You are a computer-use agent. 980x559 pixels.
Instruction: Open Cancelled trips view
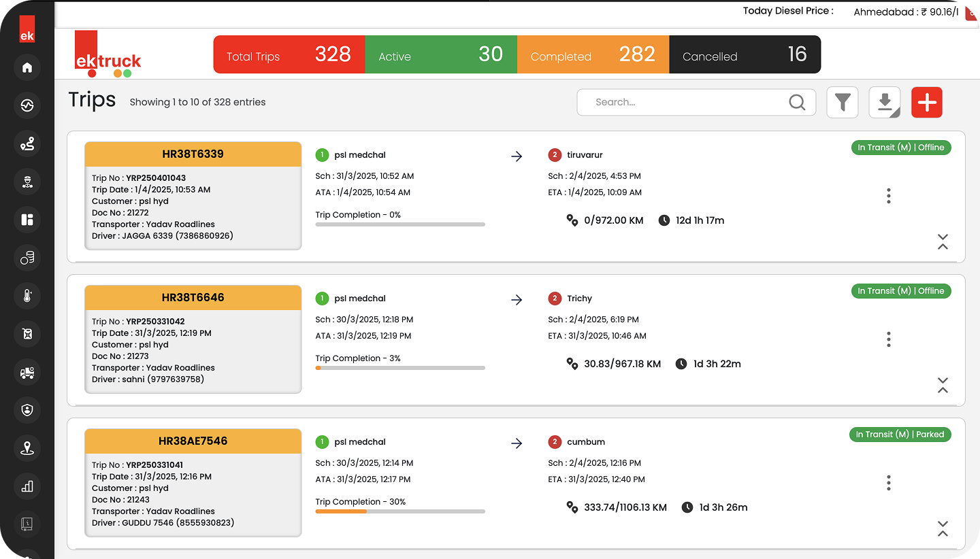(x=745, y=54)
